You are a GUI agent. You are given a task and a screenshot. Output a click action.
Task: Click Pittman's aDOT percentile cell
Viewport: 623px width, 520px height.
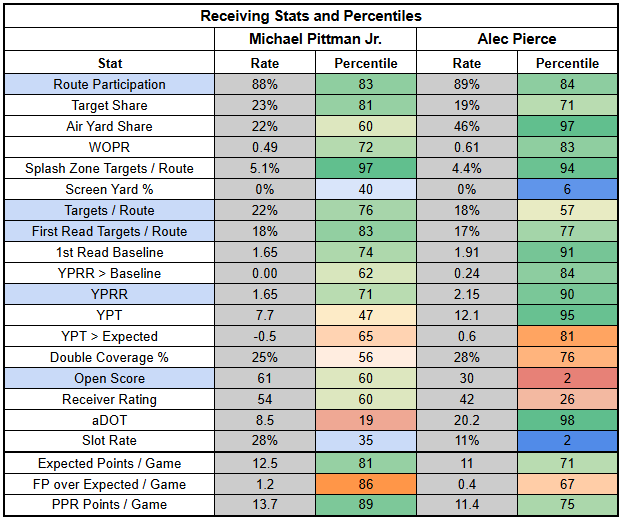[364, 421]
